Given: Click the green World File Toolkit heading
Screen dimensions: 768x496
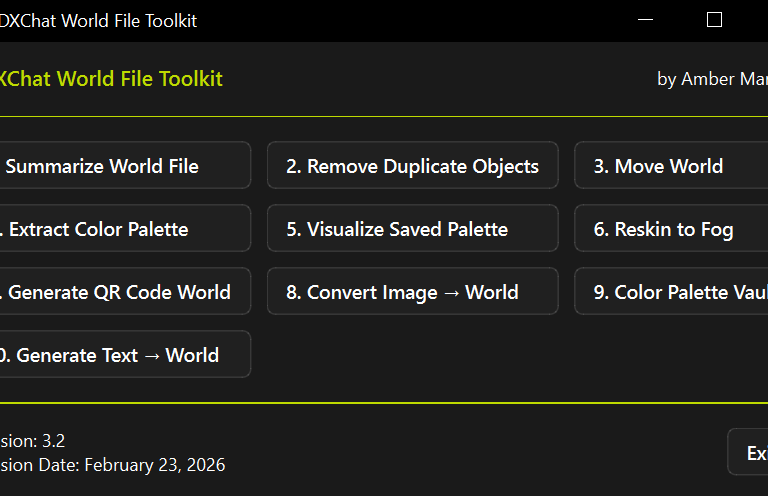Looking at the screenshot, I should tap(112, 79).
